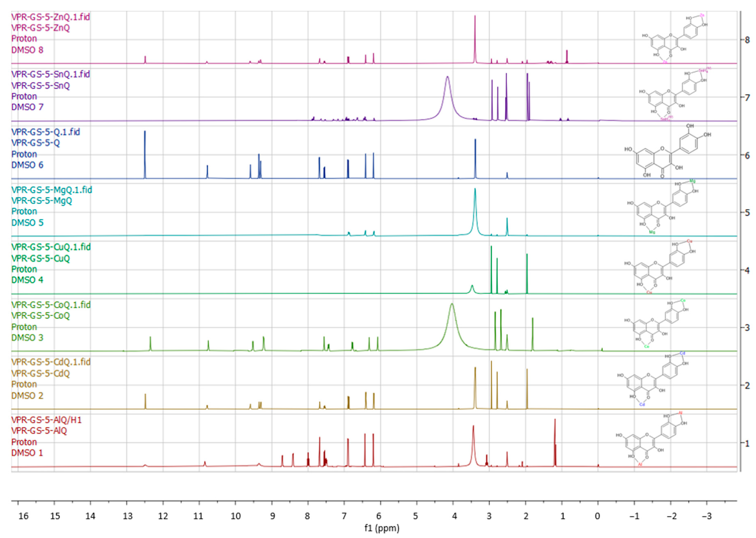Image resolution: width=756 pixels, height=538 pixels.
Task: Click the 14 tick label on ppm axis
Action: 90,516
